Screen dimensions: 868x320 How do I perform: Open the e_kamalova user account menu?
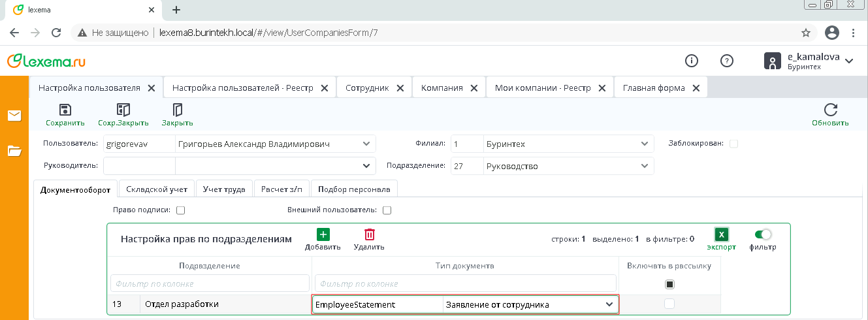[x=849, y=61]
